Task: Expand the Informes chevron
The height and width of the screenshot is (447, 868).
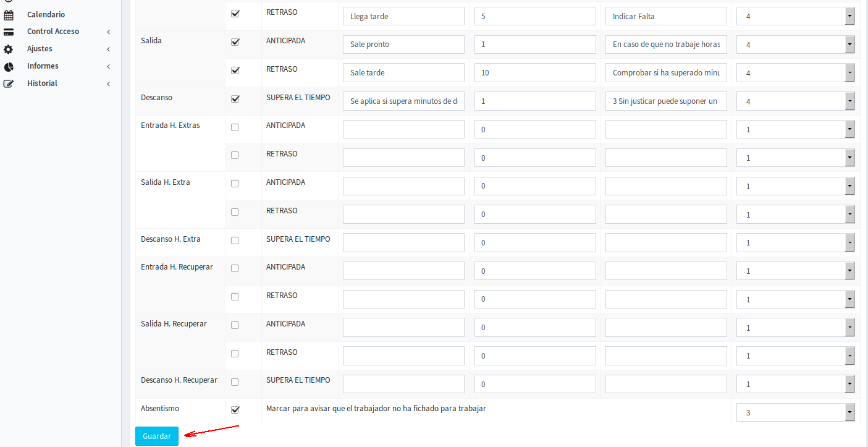Action: (x=108, y=66)
